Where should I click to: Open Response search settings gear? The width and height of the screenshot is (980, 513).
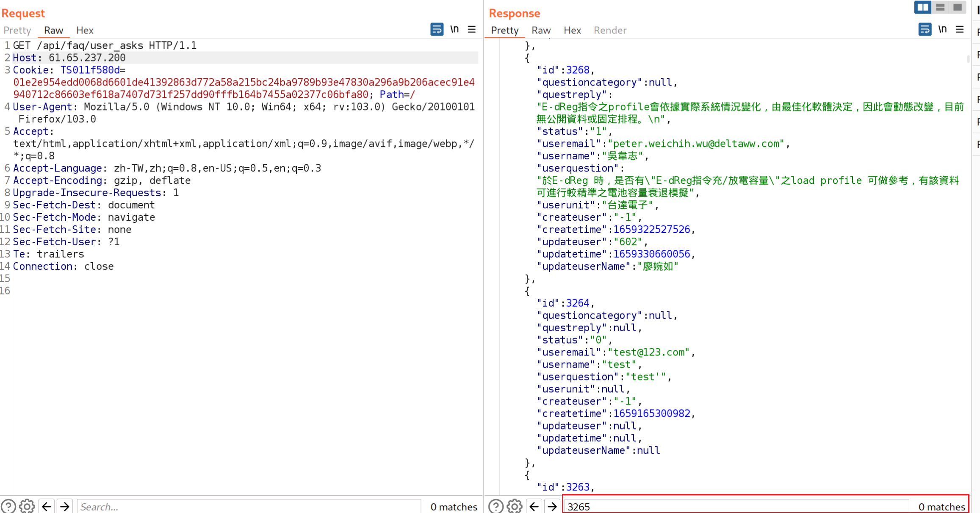click(x=515, y=506)
